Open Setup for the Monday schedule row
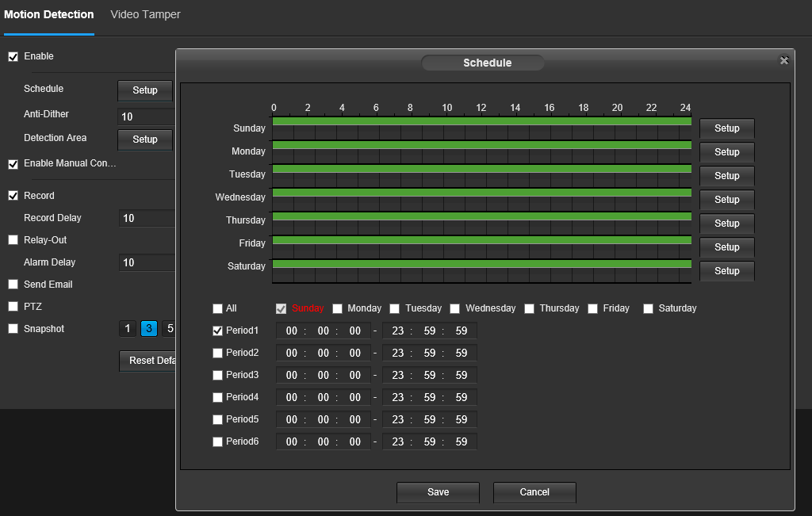Image resolution: width=812 pixels, height=516 pixels. pos(726,152)
